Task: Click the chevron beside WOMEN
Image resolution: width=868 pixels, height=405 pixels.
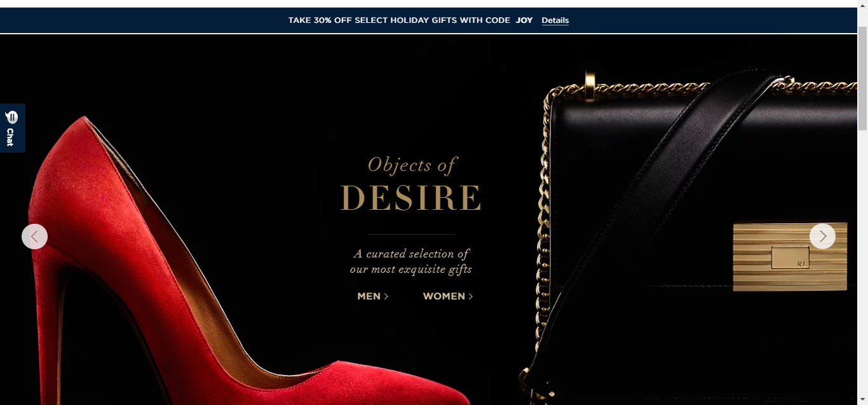Action: pos(471,296)
